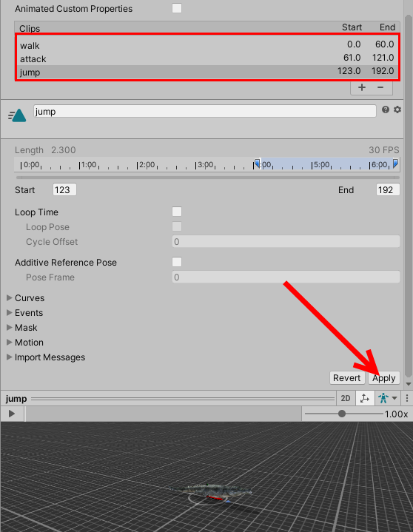Viewport: 413px width, 532px height.
Task: Toggle pivot and mass center display
Action: tap(365, 398)
